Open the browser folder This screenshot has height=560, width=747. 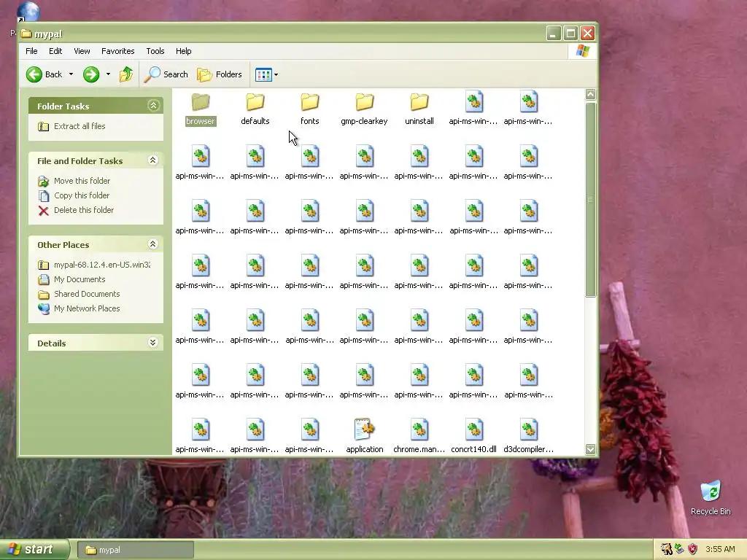(x=200, y=109)
